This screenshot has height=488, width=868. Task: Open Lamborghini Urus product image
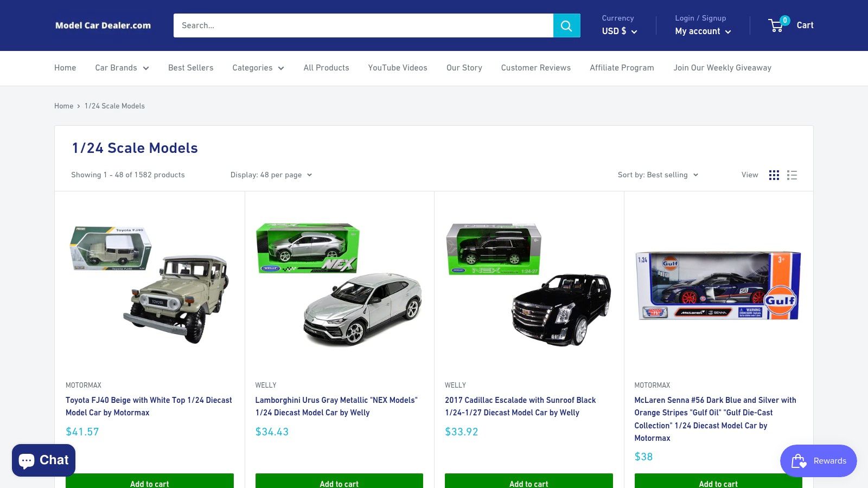tap(339, 285)
